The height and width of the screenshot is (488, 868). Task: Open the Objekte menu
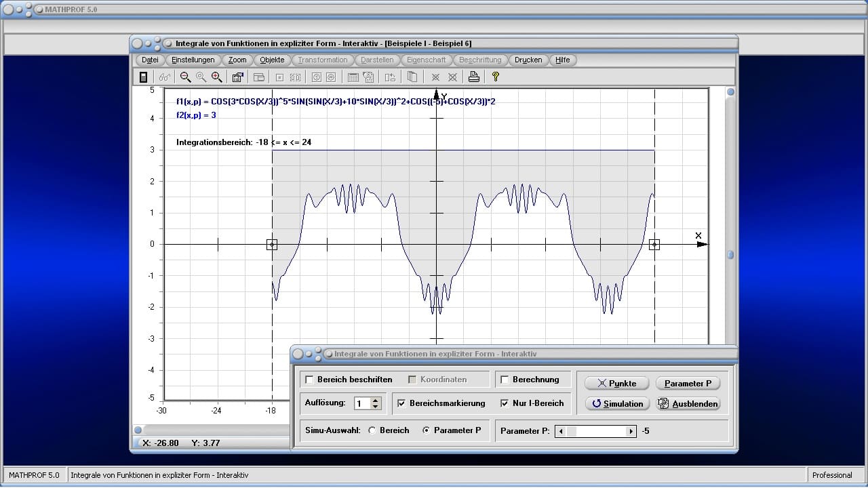pos(272,60)
